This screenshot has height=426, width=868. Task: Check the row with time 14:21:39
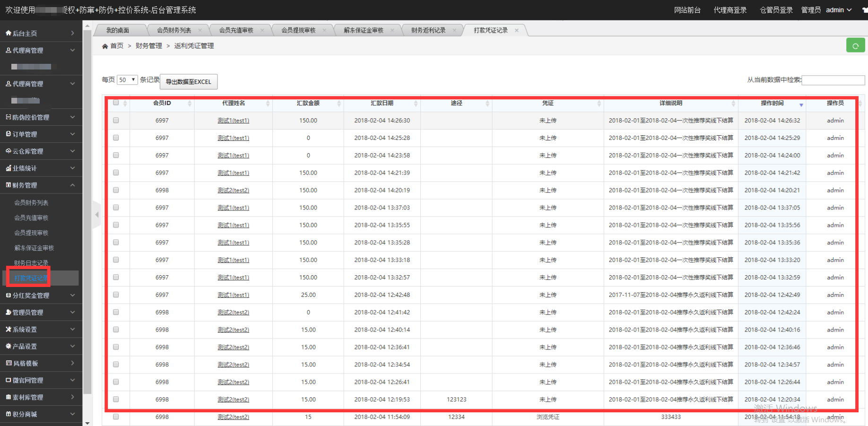(x=116, y=173)
